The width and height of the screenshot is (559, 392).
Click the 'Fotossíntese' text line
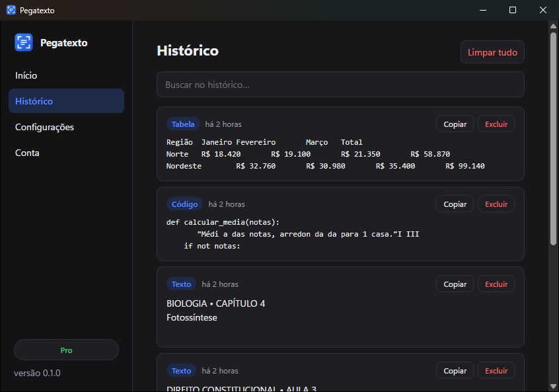192,317
